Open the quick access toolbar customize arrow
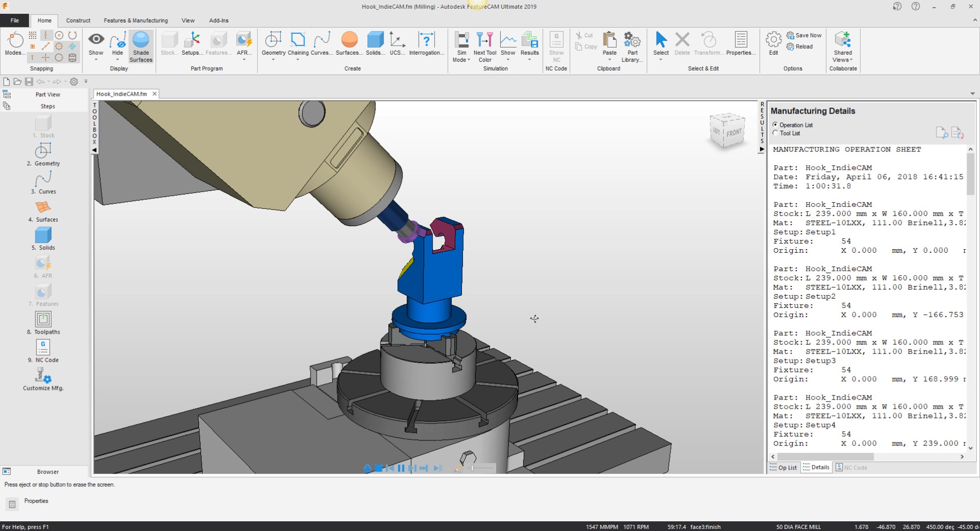This screenshot has height=531, width=980. (x=86, y=81)
